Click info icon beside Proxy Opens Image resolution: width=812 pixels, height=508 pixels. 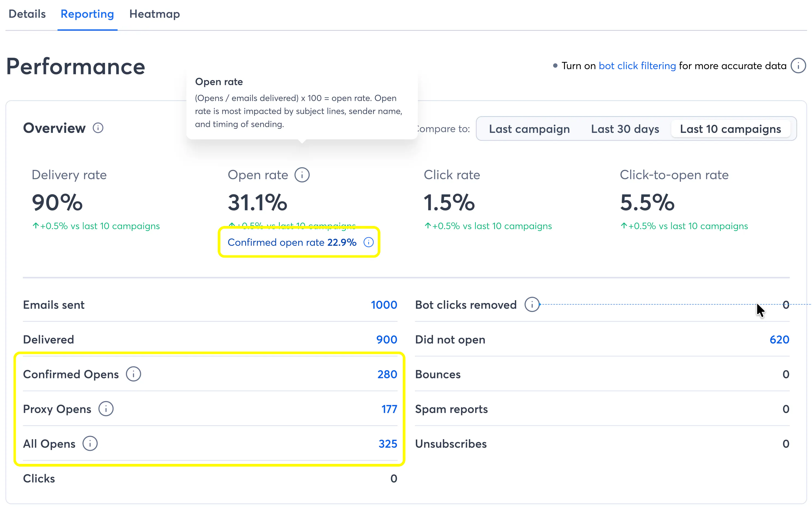(106, 409)
